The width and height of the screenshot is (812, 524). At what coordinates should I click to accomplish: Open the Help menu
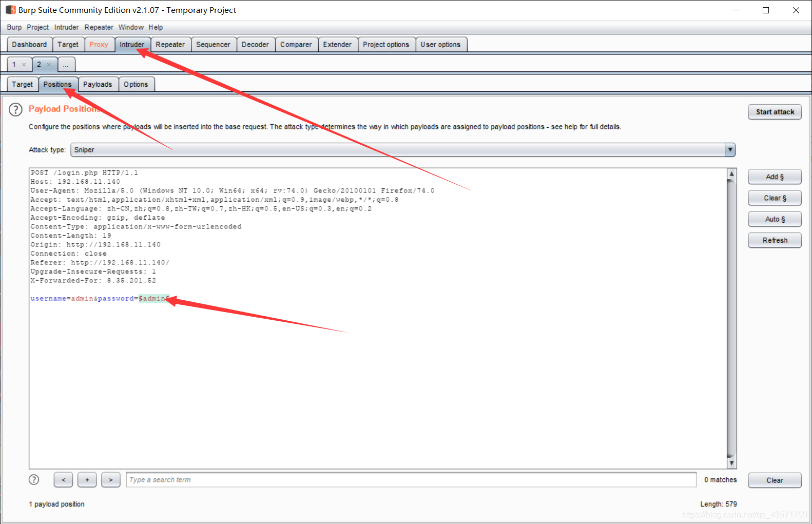click(x=156, y=27)
